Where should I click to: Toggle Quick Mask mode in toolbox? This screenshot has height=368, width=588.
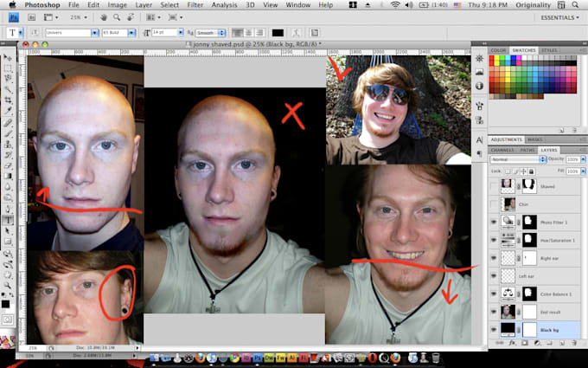coord(8,320)
